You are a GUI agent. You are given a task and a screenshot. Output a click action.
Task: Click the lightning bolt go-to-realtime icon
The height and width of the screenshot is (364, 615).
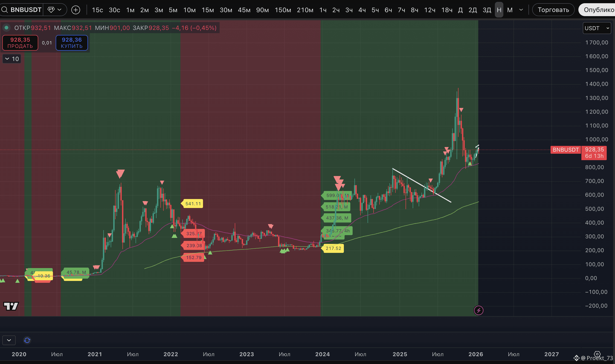coord(478,310)
